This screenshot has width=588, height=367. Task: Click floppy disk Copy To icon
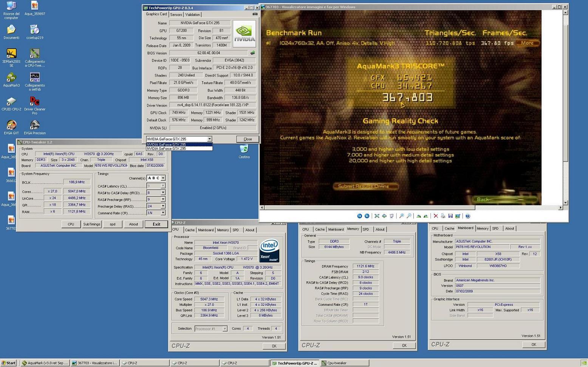click(450, 216)
